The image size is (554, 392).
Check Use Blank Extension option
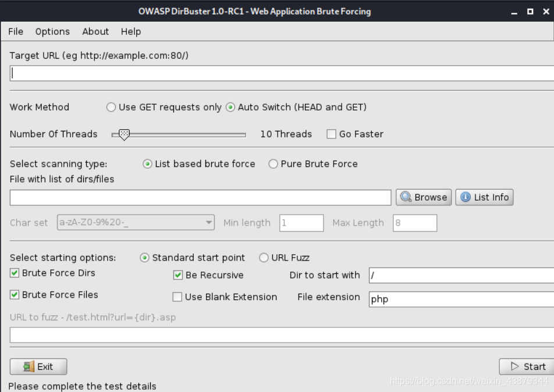[177, 297]
